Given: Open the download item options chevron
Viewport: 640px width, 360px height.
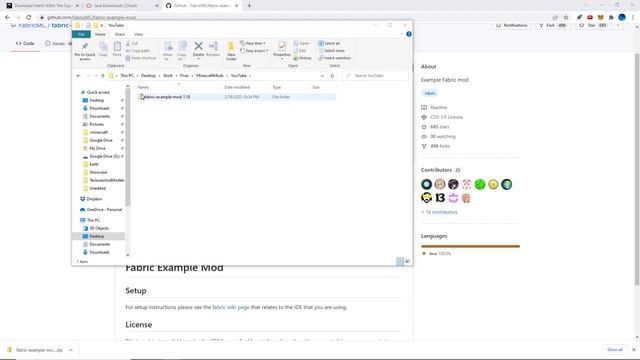Looking at the screenshot, I should click(x=71, y=350).
